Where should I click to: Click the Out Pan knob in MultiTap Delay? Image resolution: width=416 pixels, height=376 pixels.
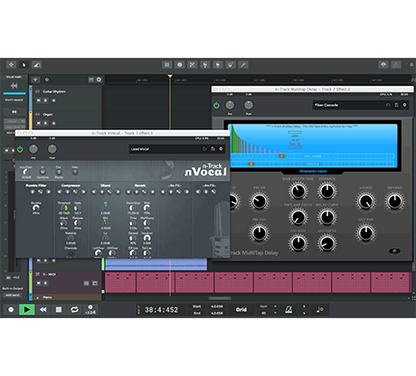(366, 233)
